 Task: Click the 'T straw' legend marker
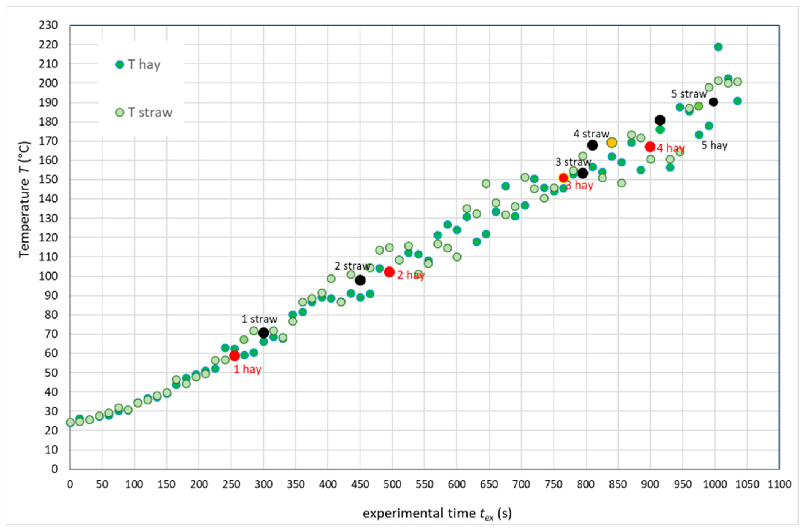coord(119,112)
